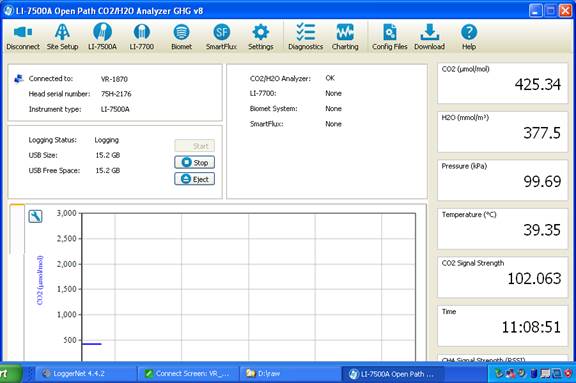This screenshot has width=576, height=383.
Task: Click the Temperature value 39.35
Action: coord(542,230)
